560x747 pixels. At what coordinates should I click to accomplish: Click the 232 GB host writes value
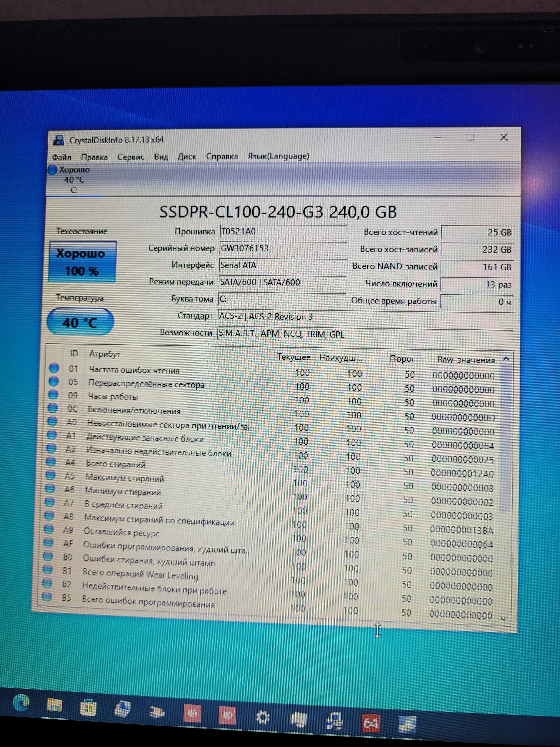tap(477, 250)
